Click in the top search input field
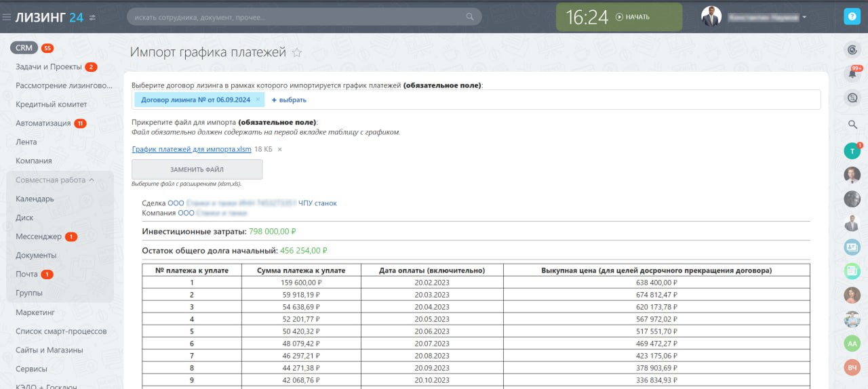868x389 pixels. click(295, 17)
